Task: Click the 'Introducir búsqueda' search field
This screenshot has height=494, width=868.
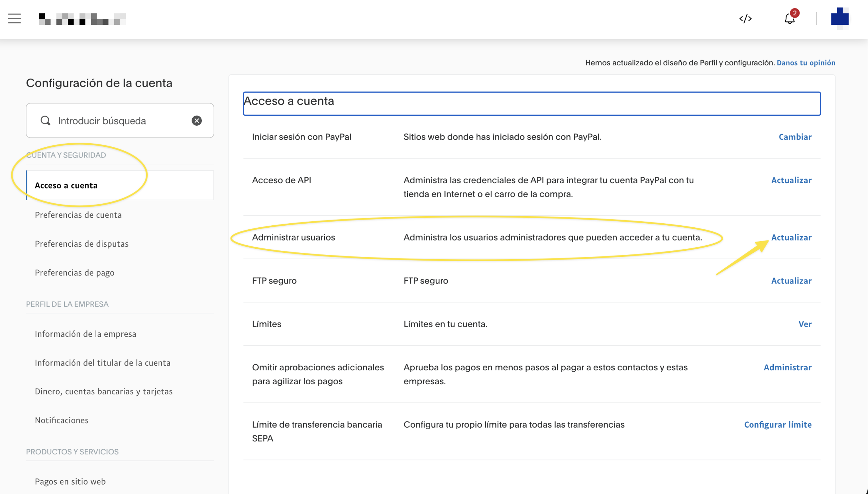Action: [102, 120]
